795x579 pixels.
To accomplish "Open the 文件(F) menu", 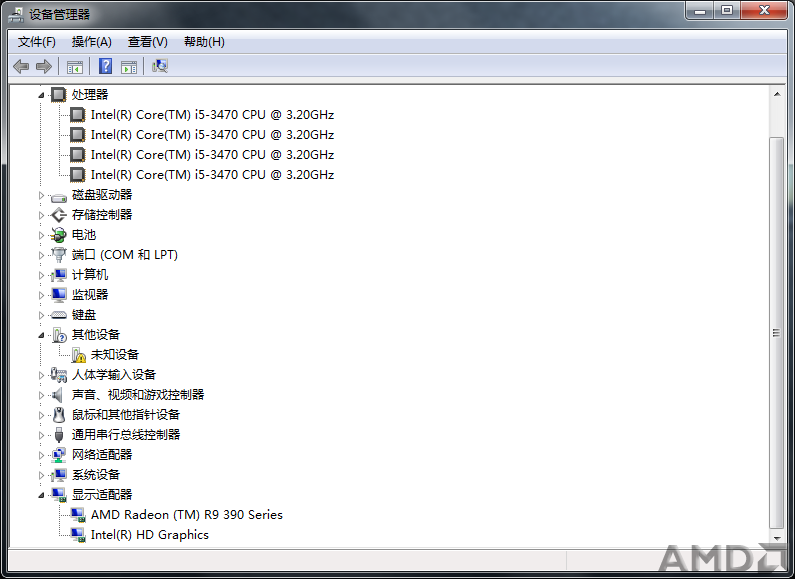I will [37, 42].
